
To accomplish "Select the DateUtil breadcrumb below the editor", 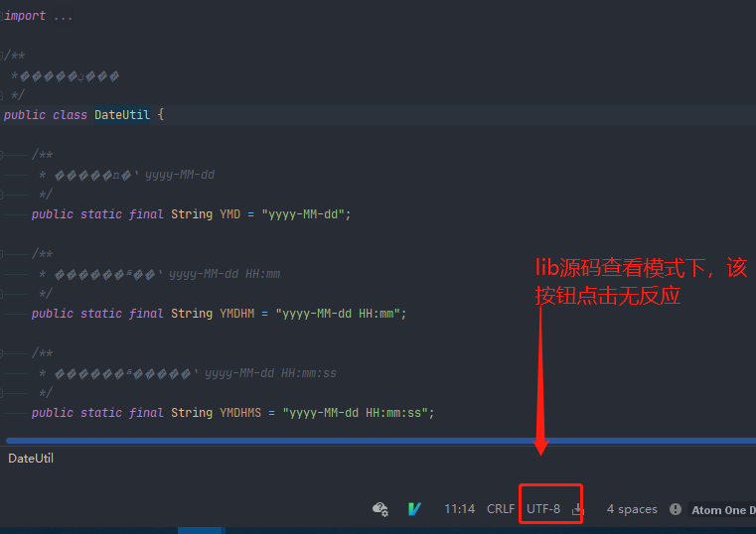I will (31, 459).
